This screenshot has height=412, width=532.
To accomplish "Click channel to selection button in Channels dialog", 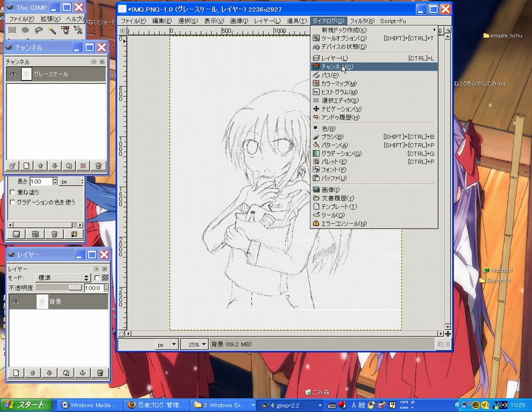I will (83, 166).
